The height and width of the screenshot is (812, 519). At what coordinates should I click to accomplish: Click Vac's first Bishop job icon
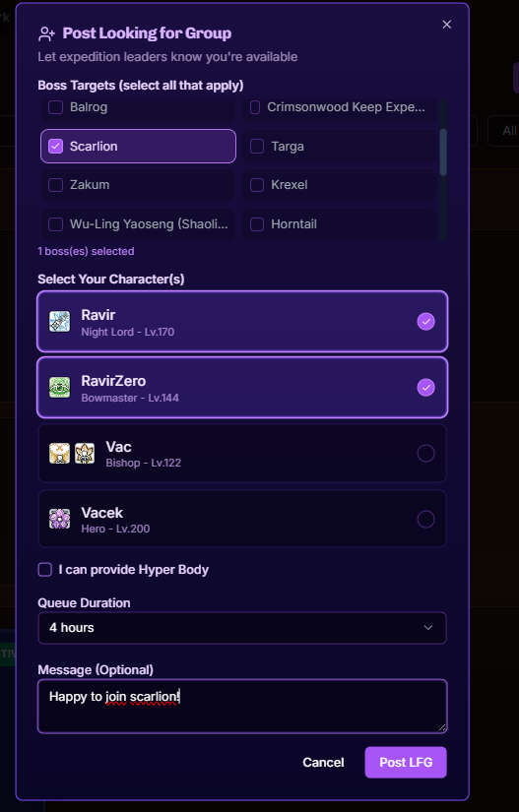[x=59, y=453]
